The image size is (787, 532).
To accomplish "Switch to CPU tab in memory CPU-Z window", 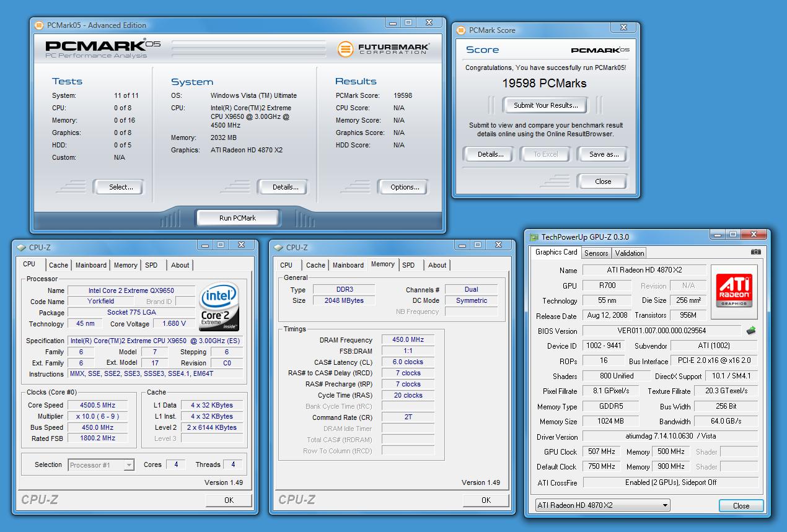I will (x=286, y=265).
